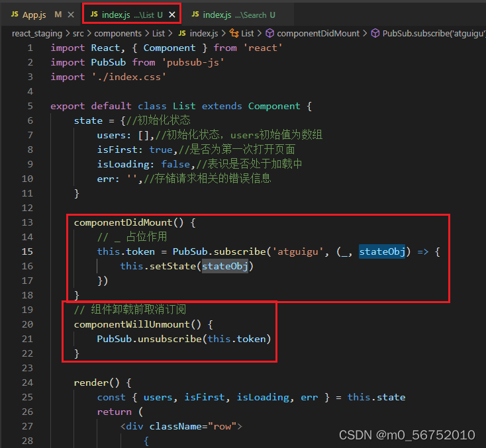Click 'this.state' on line 25
Viewport: 486px width, 448px height.
(x=376, y=397)
